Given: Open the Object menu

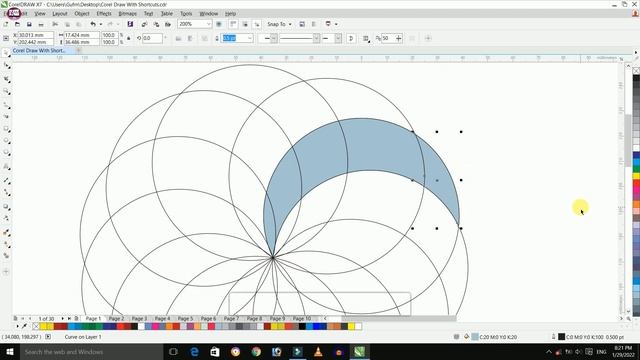Looking at the screenshot, I should point(82,13).
